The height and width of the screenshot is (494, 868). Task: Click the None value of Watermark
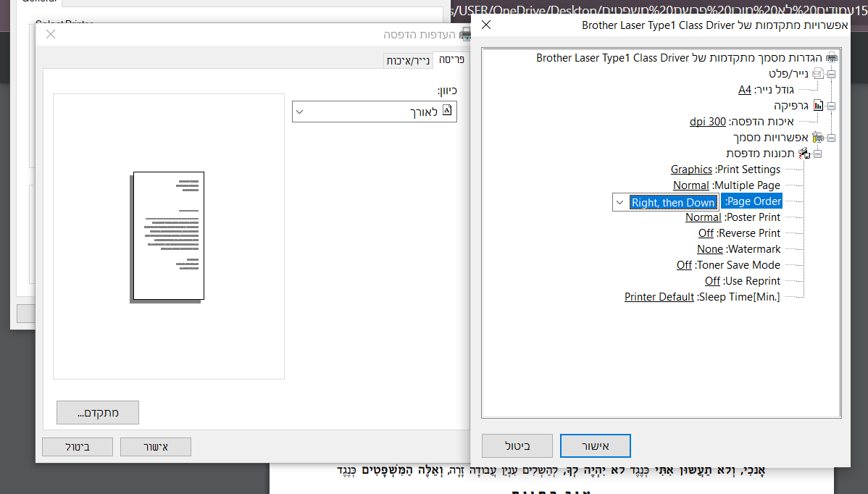click(709, 249)
